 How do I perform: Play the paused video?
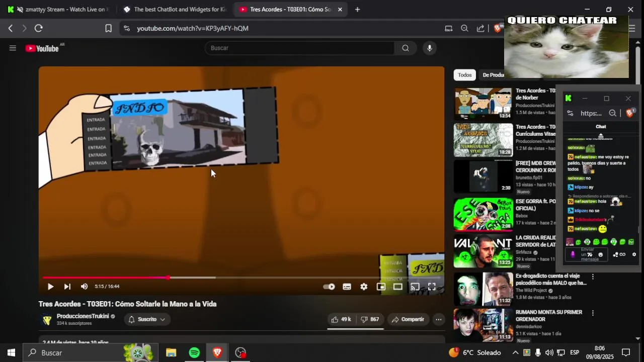tap(50, 287)
